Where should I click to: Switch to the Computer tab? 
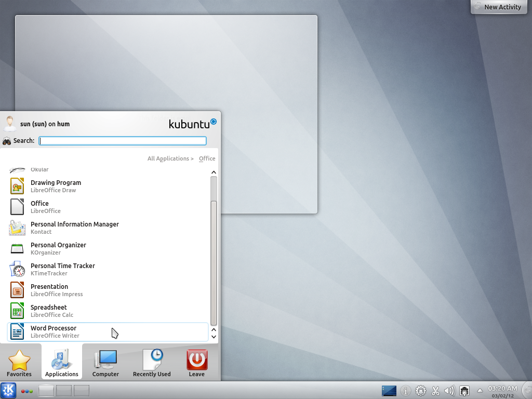click(105, 362)
